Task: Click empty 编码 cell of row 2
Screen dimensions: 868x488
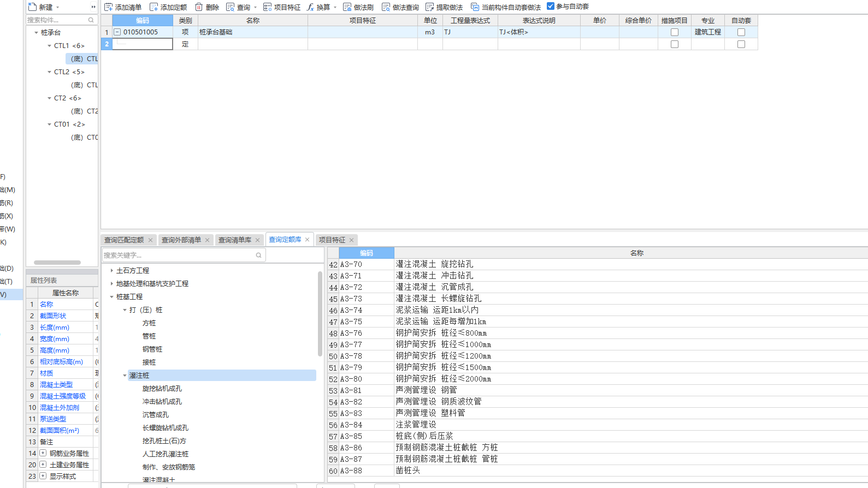Action: 143,44
